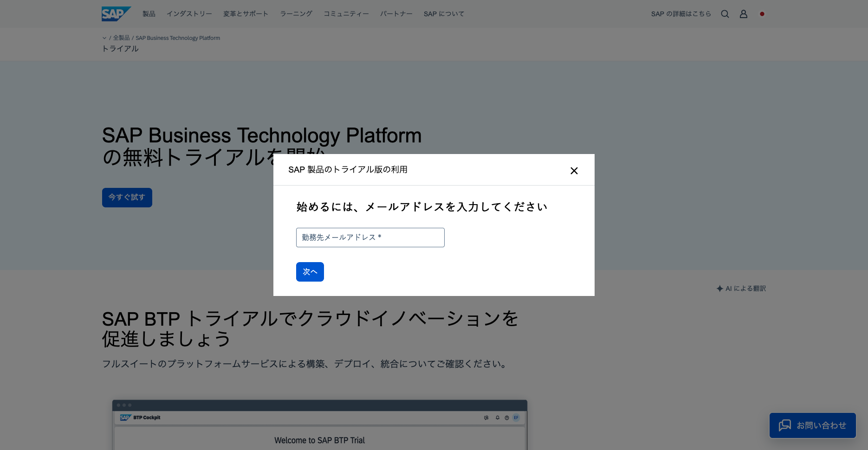Open the 変革とサポート menu
868x450 pixels.
click(x=246, y=14)
